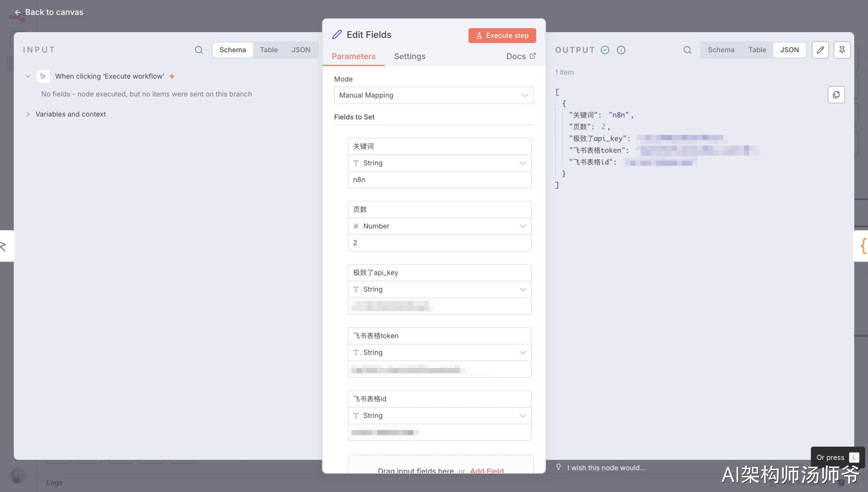Switch the output view to Schema
Viewport: 868px width, 492px height.
[x=721, y=50]
